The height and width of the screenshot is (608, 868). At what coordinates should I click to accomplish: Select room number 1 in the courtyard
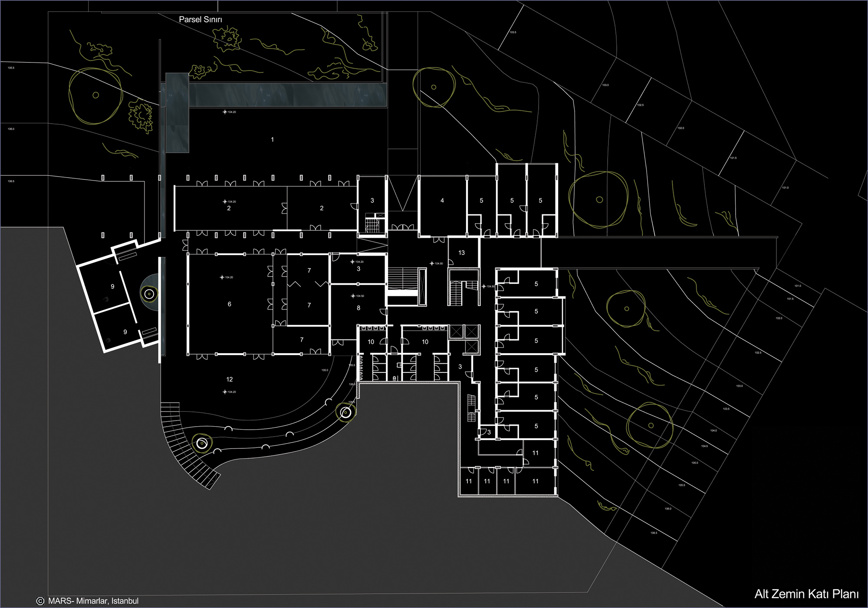point(273,140)
